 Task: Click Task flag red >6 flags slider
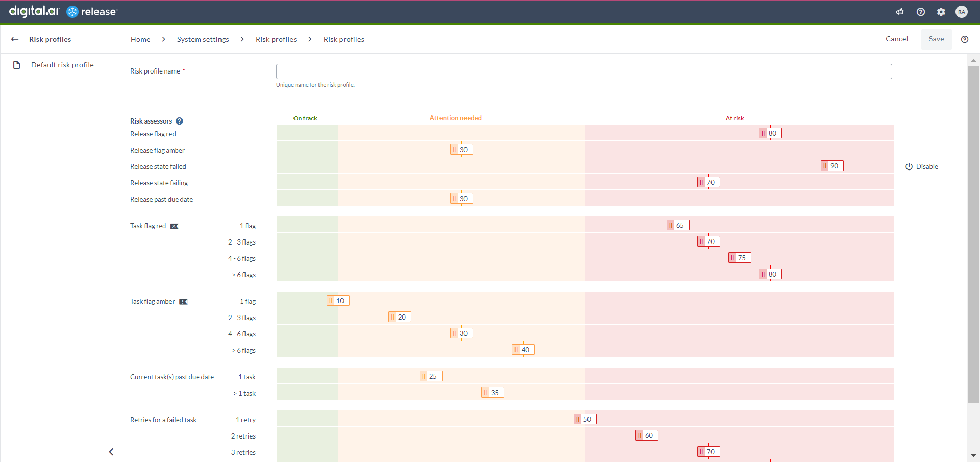click(x=770, y=274)
